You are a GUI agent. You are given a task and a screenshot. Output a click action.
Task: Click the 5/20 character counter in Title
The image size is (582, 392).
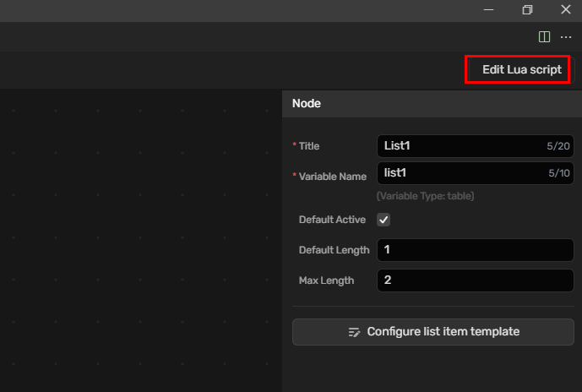pyautogui.click(x=558, y=146)
